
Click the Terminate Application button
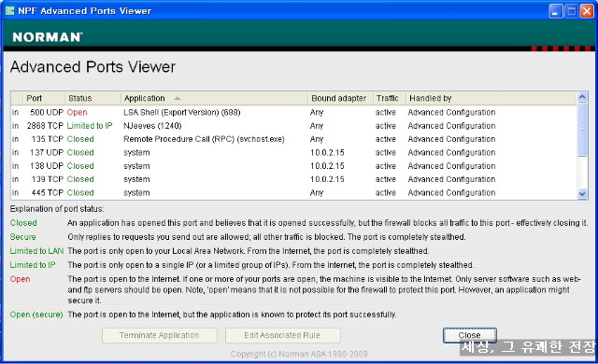pyautogui.click(x=160, y=335)
